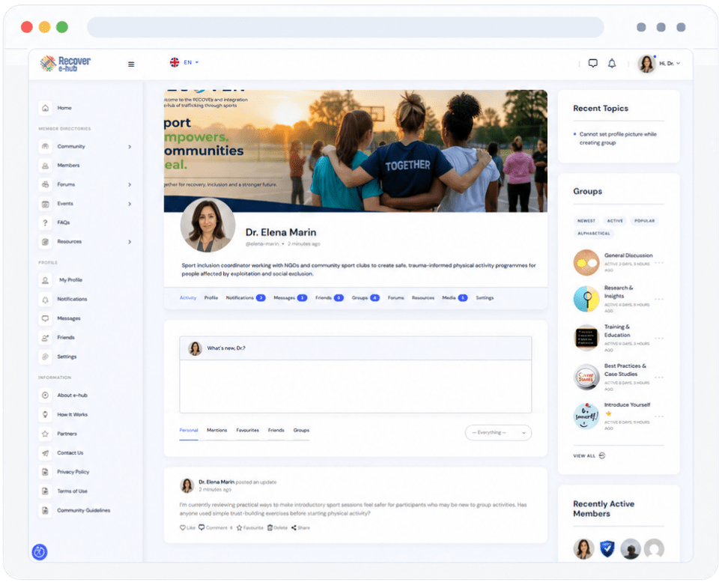Click the Recover e-hub logo
The image size is (725, 588).
(x=65, y=64)
